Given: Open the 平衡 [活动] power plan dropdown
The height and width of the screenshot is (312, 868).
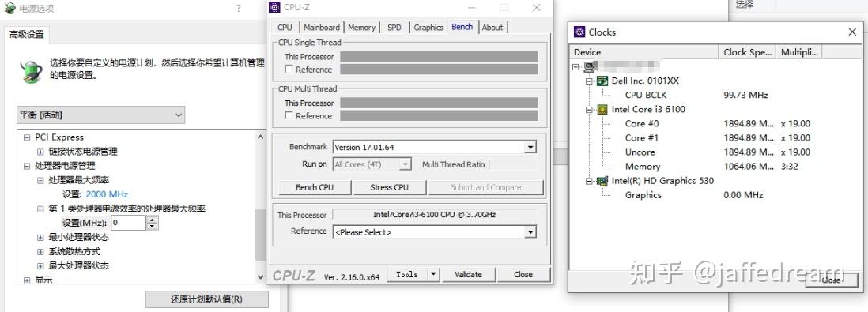Looking at the screenshot, I should (x=100, y=115).
